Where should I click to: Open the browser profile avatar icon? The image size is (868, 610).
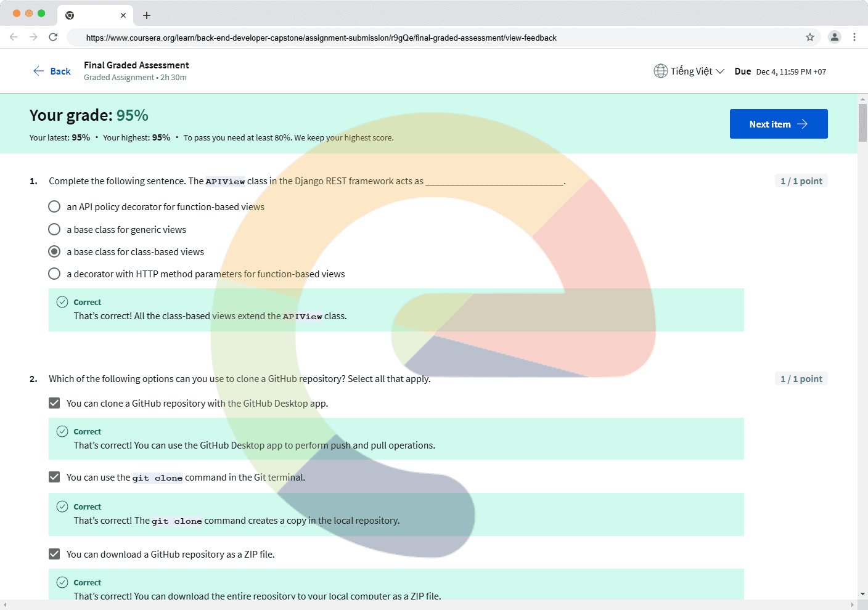point(834,37)
